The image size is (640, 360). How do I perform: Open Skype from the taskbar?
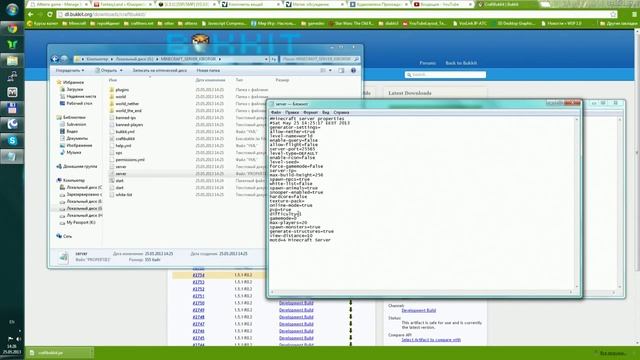pos(12,140)
